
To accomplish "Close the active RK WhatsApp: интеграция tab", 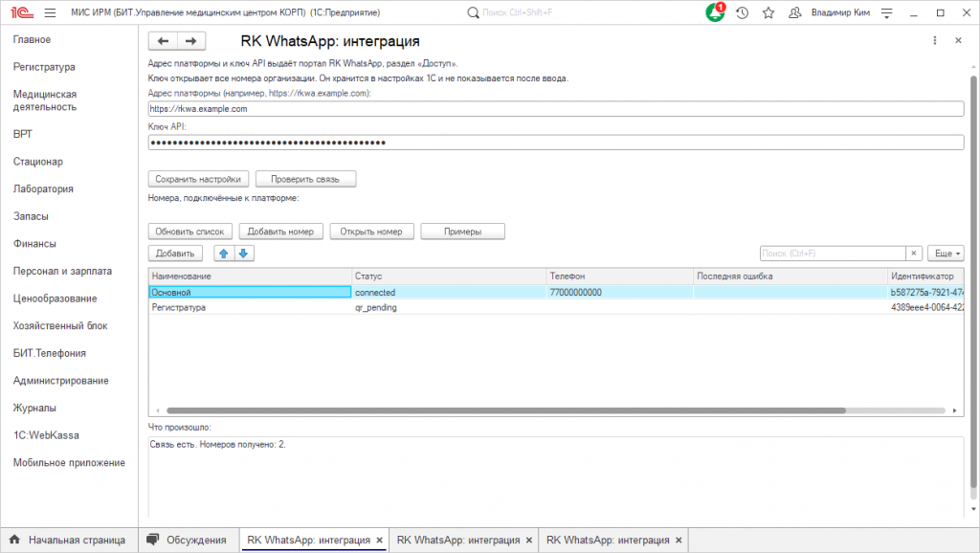I will (379, 540).
